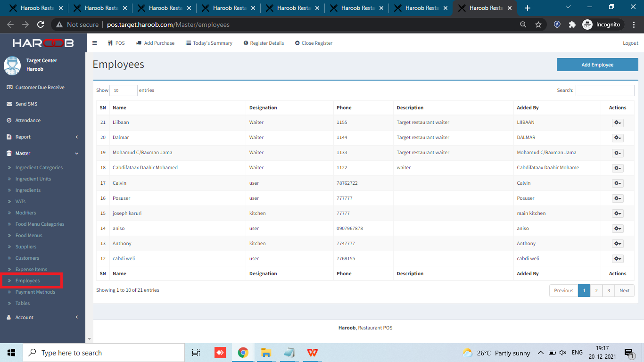644x362 pixels.
Task: Open Ingredients in Master menu
Action: pos(28,190)
